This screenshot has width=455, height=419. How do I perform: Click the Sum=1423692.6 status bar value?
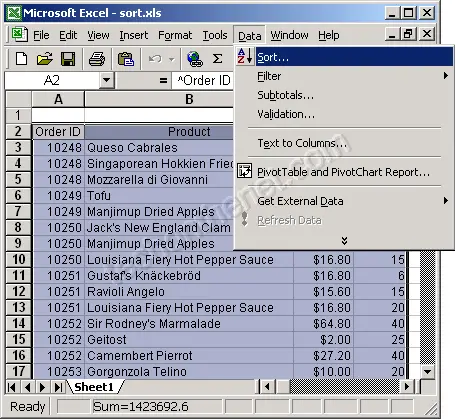(x=140, y=407)
